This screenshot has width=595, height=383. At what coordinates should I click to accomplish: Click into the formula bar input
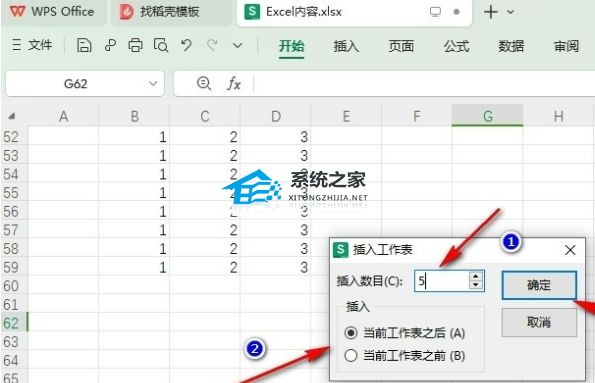pos(424,83)
